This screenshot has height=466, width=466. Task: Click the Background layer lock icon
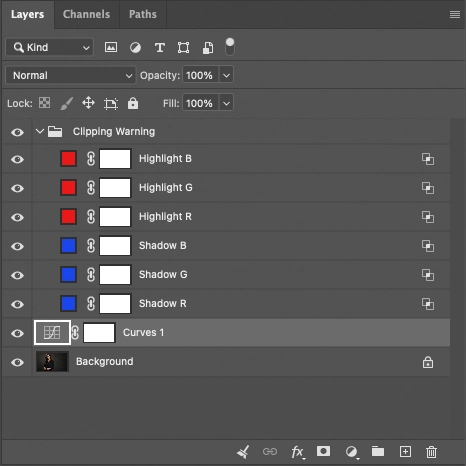click(x=428, y=362)
